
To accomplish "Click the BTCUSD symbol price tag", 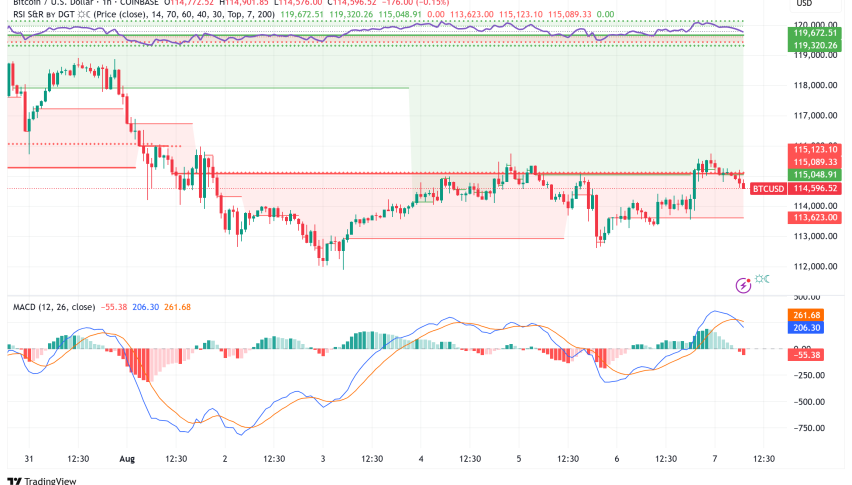I will click(768, 188).
